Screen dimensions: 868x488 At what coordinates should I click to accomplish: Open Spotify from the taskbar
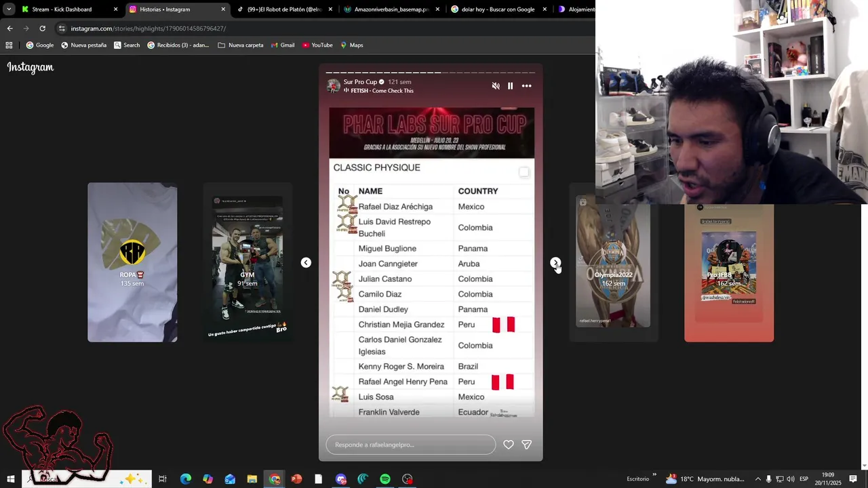click(x=385, y=479)
